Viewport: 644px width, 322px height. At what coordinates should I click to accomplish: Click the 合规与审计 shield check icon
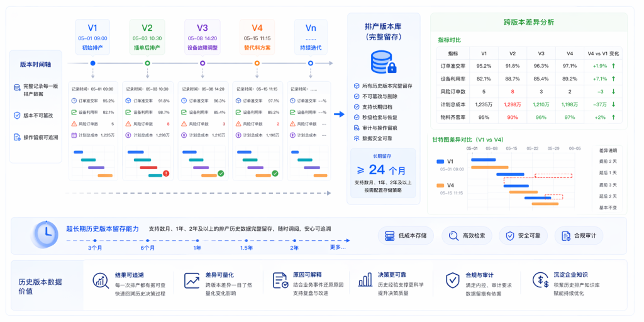pos(453,280)
